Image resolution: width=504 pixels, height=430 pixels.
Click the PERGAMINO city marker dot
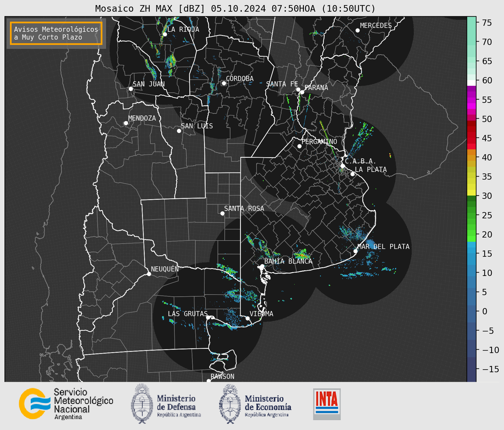[x=299, y=146]
